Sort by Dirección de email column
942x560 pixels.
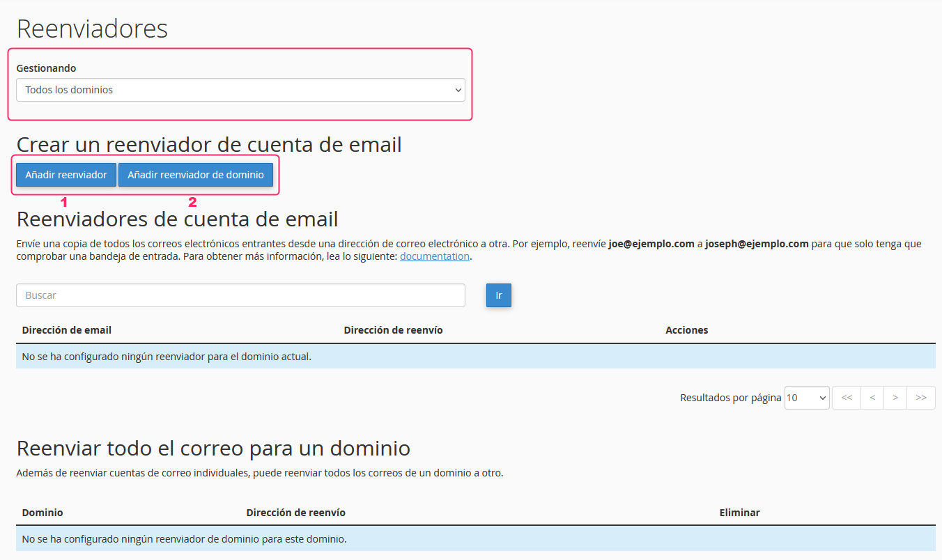[x=67, y=330]
